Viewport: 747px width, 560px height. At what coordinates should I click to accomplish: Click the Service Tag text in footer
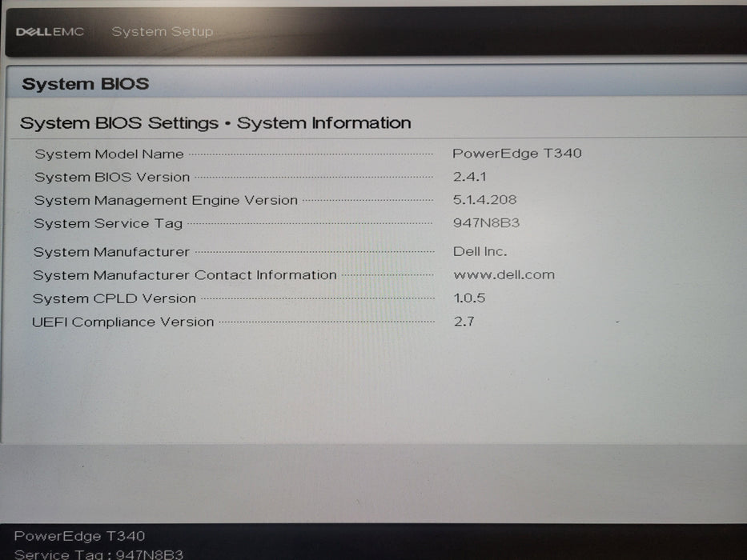pyautogui.click(x=98, y=554)
